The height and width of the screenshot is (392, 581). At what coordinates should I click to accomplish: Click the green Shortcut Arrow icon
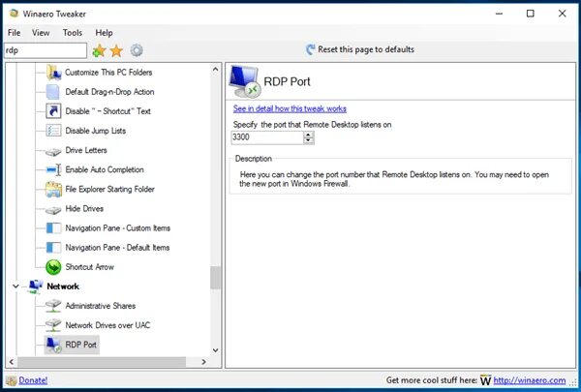[53, 267]
